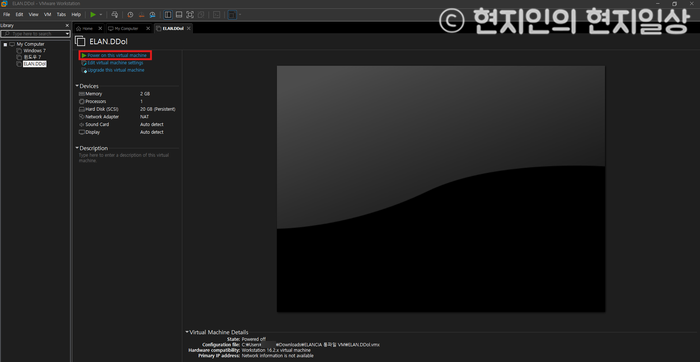Click the console view toolbar icon
700x362 pixels.
(x=217, y=15)
